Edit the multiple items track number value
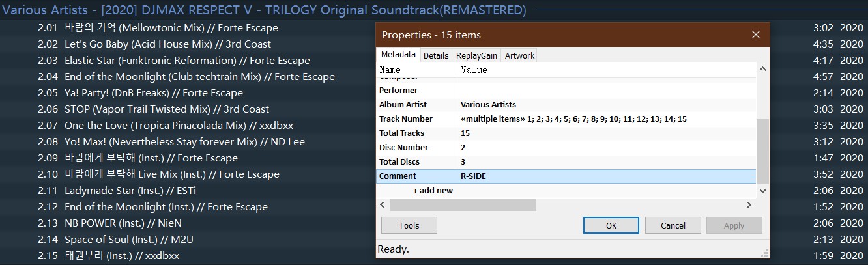The image size is (868, 265). click(x=573, y=119)
